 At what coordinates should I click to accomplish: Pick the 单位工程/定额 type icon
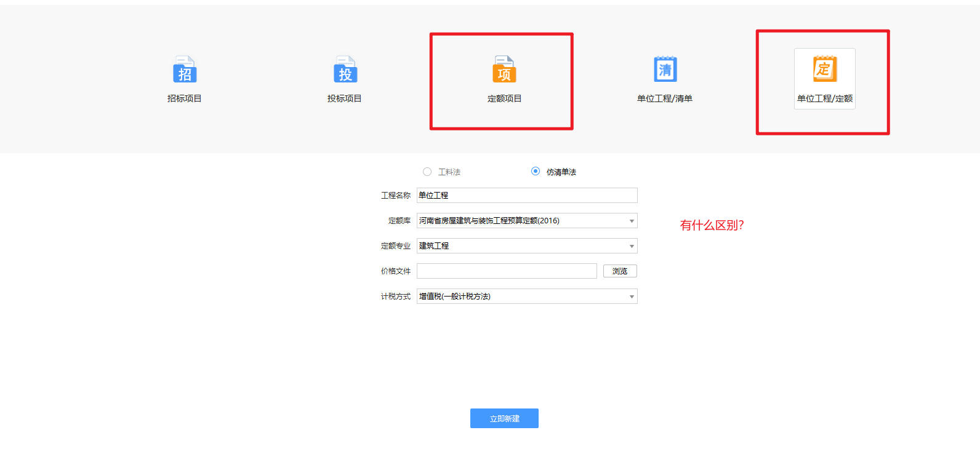825,69
